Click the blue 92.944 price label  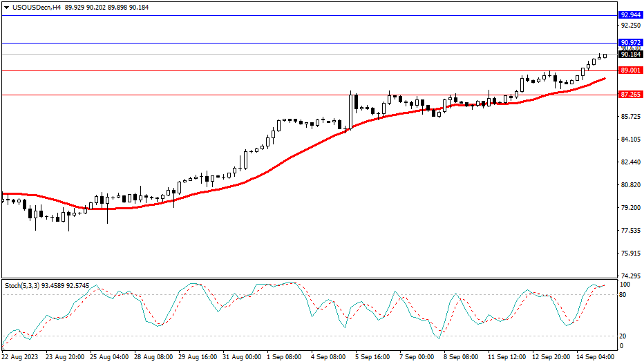pos(630,15)
